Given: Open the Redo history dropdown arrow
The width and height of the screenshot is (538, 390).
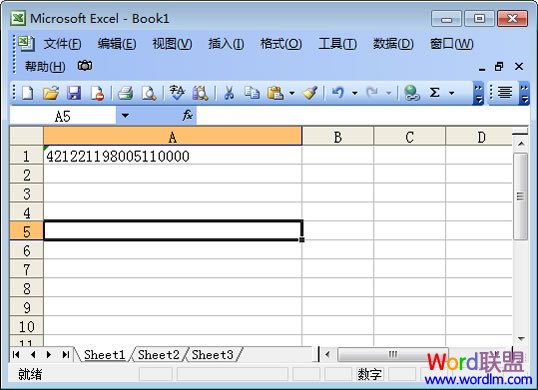Looking at the screenshot, I should pos(389,93).
